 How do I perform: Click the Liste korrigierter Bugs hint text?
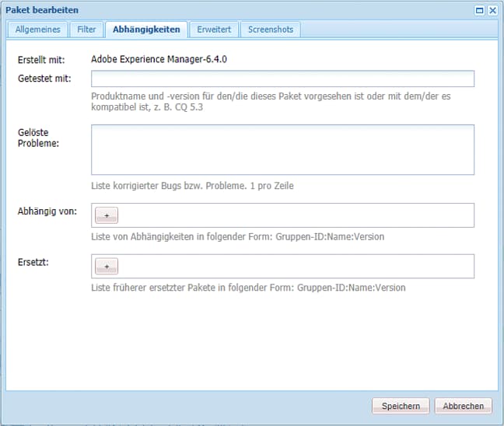[192, 186]
